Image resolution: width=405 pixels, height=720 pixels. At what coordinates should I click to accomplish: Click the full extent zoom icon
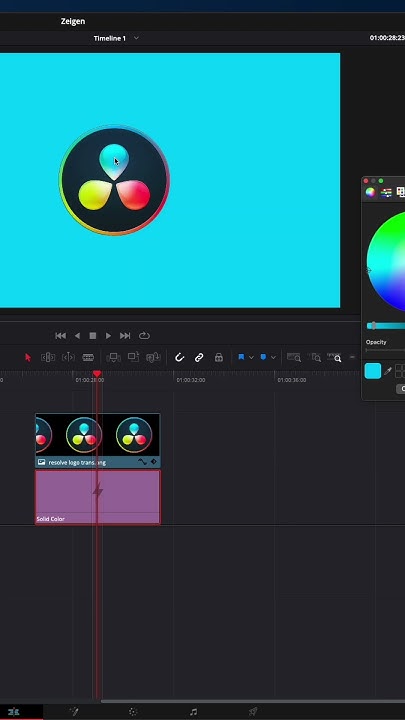tap(293, 357)
